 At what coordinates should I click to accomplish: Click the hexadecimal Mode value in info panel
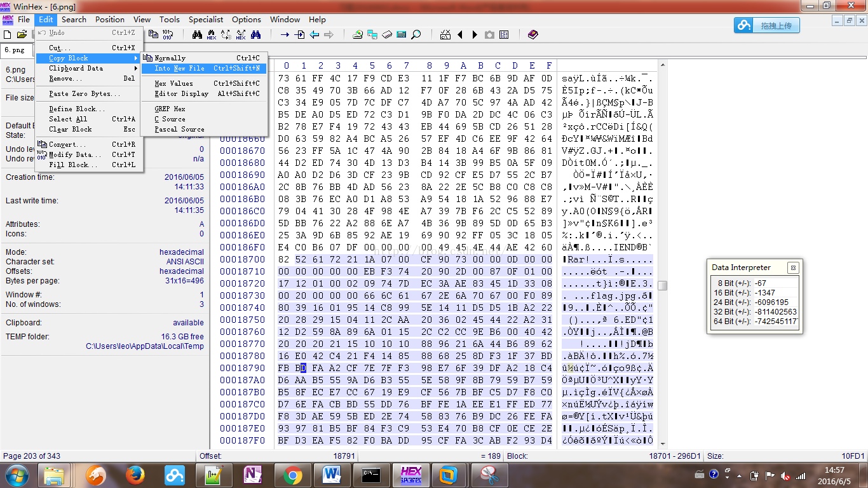[182, 252]
